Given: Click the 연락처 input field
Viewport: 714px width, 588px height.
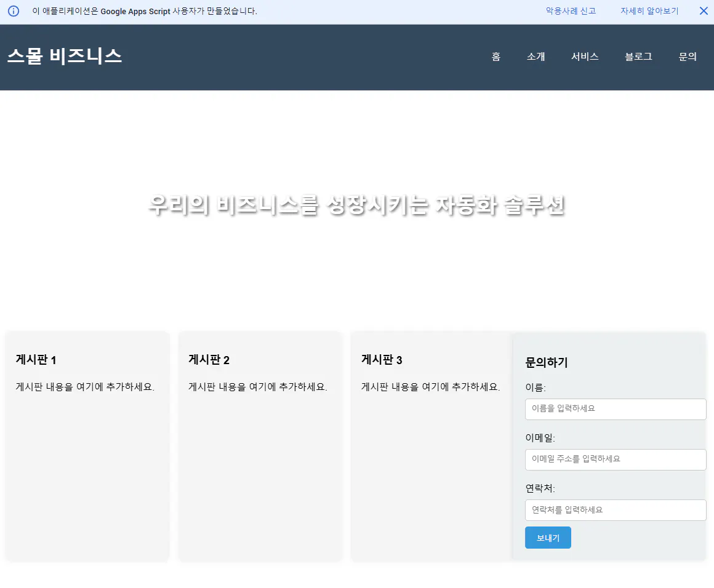Looking at the screenshot, I should point(616,510).
